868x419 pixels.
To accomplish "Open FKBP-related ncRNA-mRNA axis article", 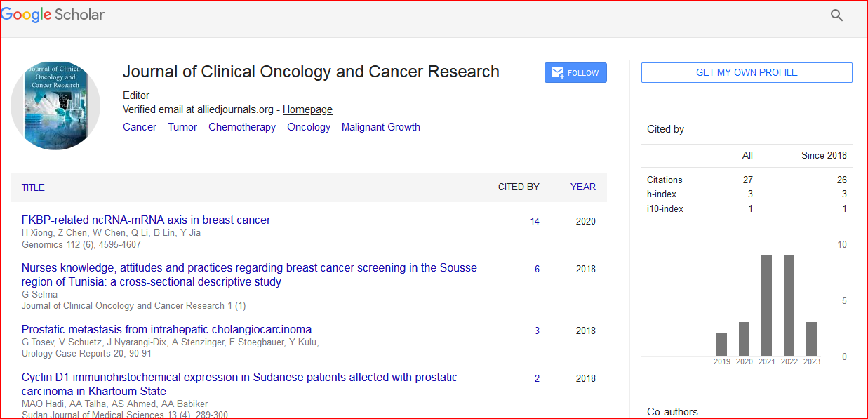I will click(x=146, y=220).
